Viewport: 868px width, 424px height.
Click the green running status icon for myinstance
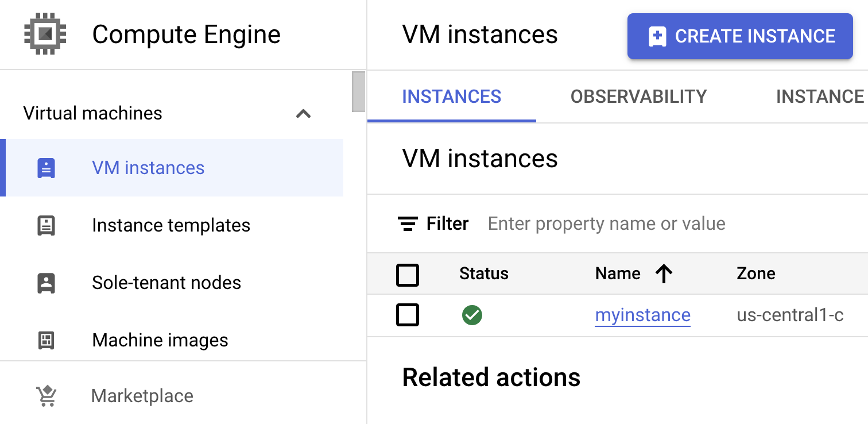[472, 315]
